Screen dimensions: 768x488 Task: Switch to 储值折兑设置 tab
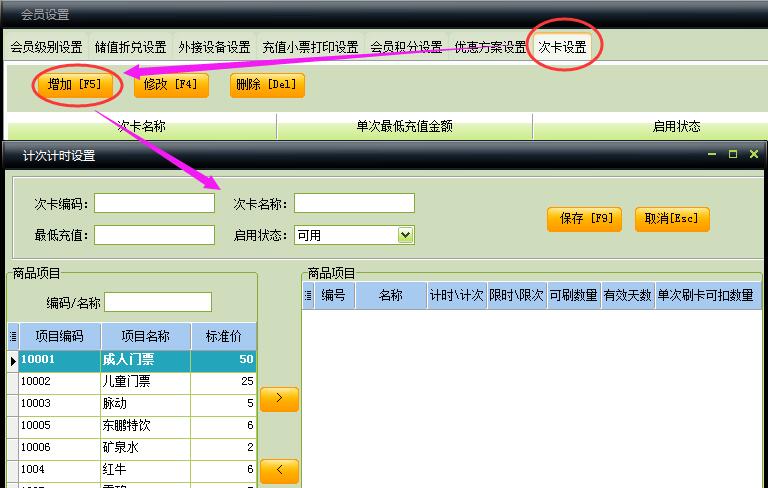coord(131,47)
